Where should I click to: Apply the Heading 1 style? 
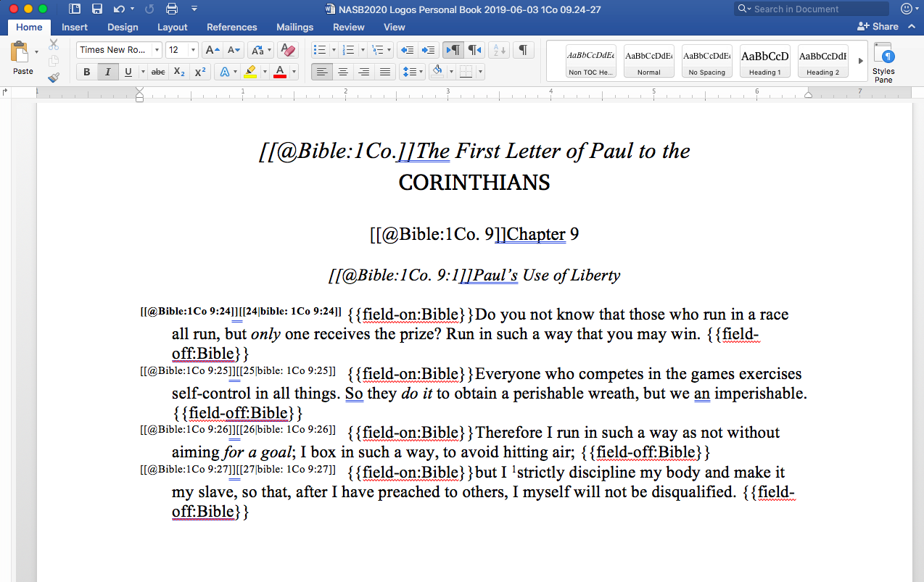click(x=765, y=61)
